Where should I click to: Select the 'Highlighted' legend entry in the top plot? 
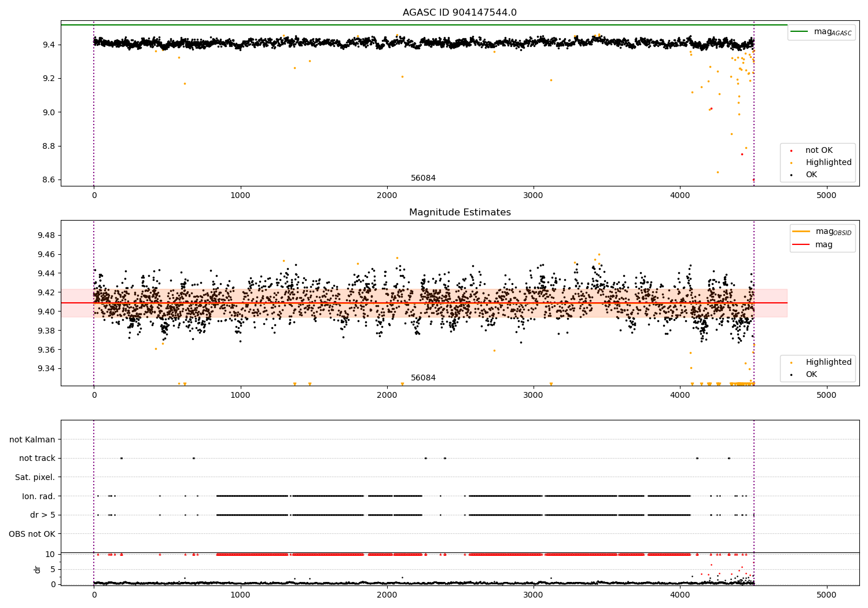point(828,163)
